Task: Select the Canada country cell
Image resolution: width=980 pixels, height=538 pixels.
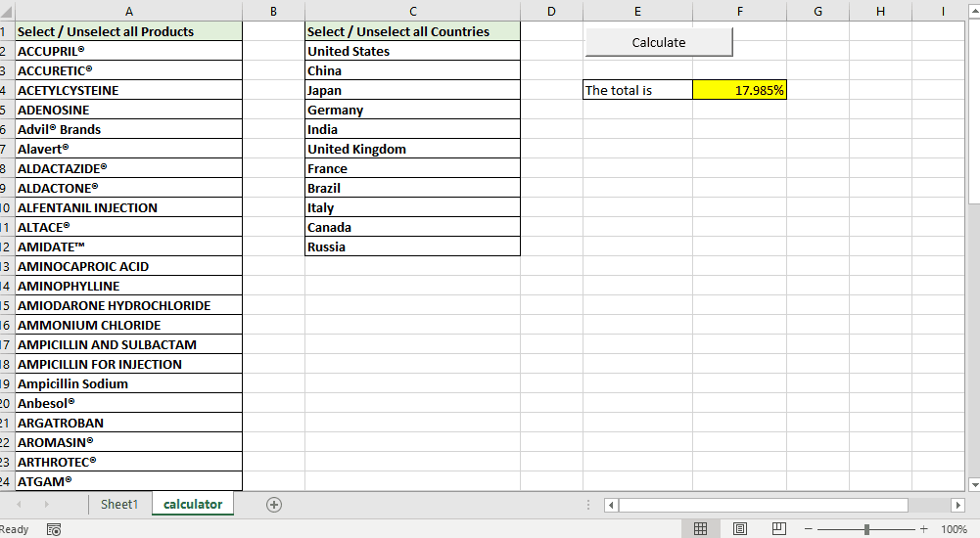Action: [412, 227]
